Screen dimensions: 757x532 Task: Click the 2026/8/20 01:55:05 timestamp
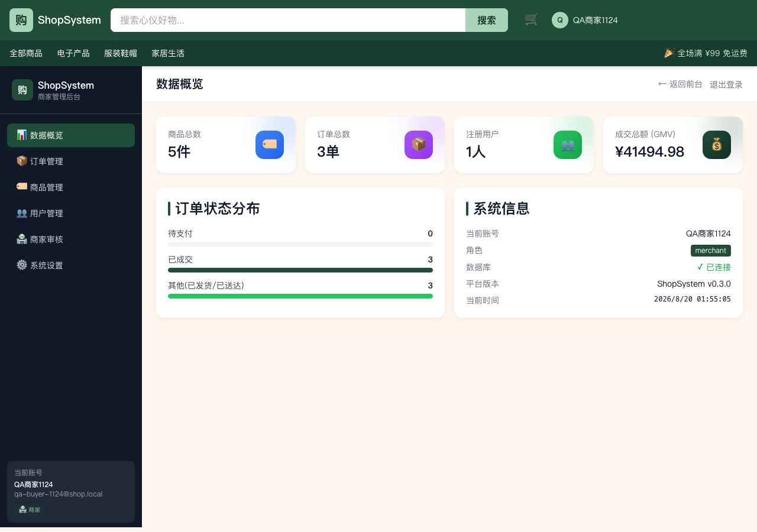point(693,299)
